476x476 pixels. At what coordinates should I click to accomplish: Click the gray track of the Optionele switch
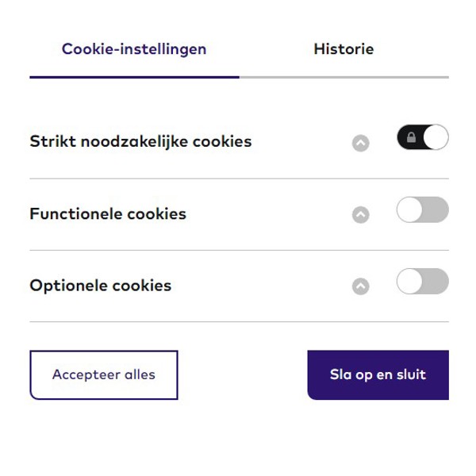pyautogui.click(x=436, y=282)
